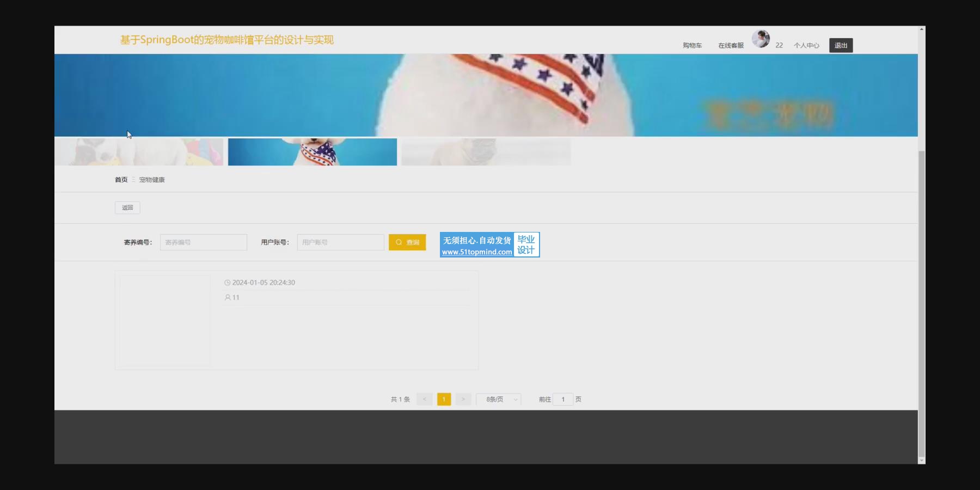Viewport: 980px width, 490px height.
Task: Focus the 用户账号 input field
Action: tap(341, 242)
